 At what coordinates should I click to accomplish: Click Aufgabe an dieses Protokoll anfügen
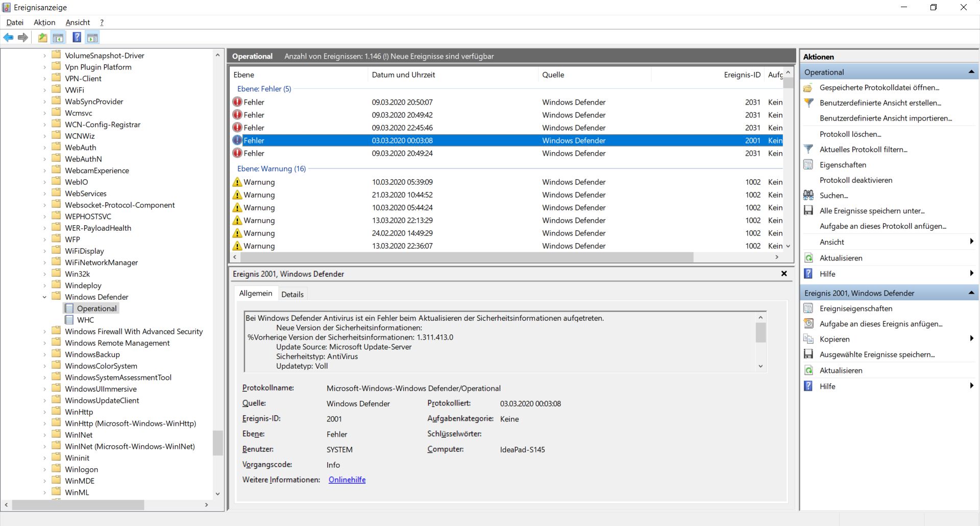(x=883, y=226)
